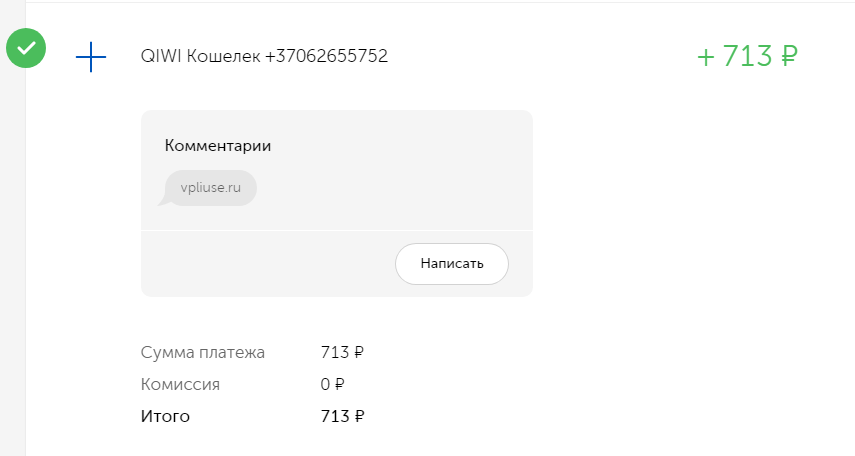Click the phone number +37062655752
The width and height of the screenshot is (855, 456).
pyautogui.click(x=326, y=56)
